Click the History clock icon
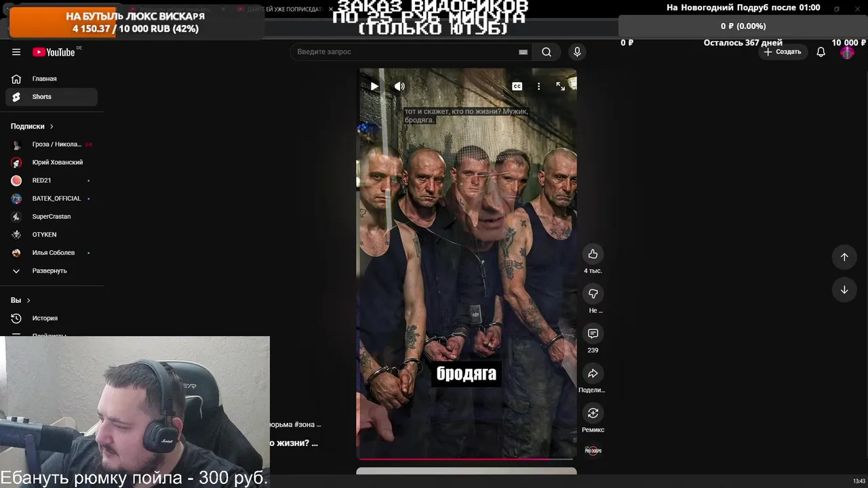Screen dimensions: 868x488 point(16,319)
